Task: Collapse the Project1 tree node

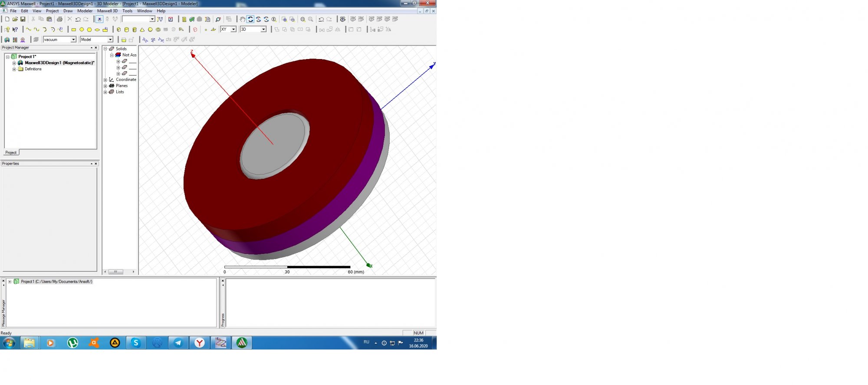Action: [x=8, y=57]
